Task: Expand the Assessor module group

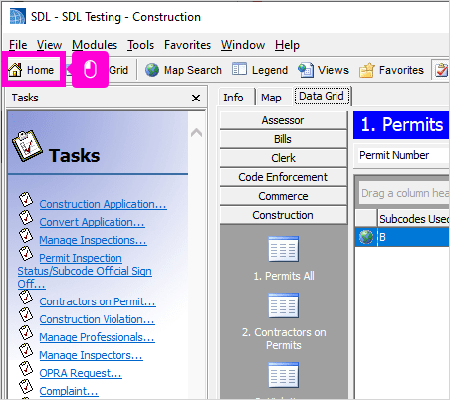Action: (283, 120)
